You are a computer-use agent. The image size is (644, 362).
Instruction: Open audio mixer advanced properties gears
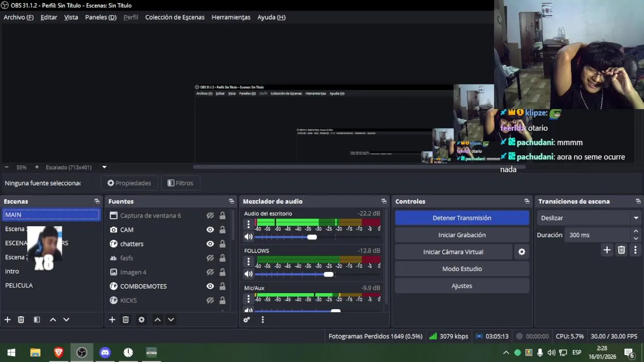pos(247,319)
